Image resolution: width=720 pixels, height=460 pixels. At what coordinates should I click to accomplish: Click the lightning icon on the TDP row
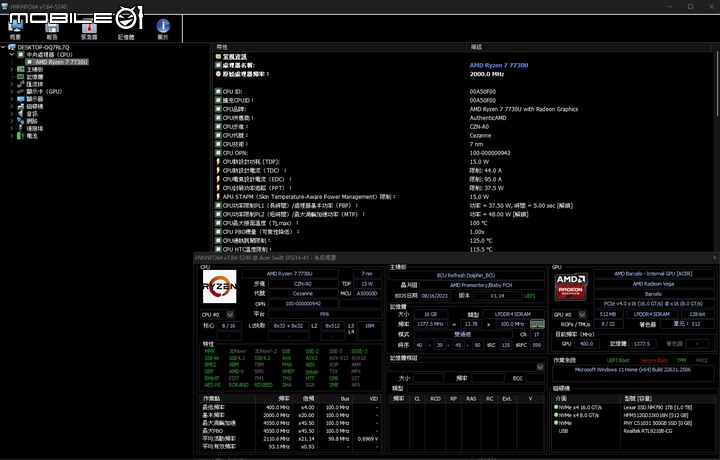pos(218,162)
